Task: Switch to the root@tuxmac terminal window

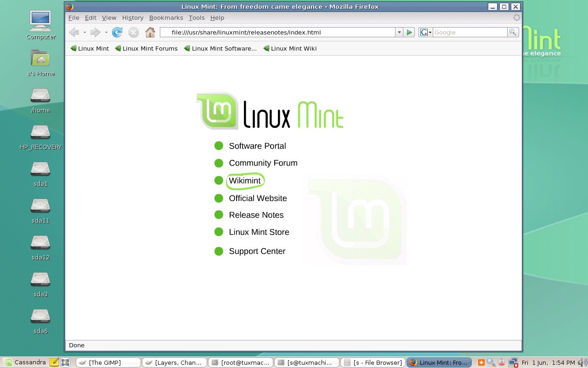Action: coord(240,362)
